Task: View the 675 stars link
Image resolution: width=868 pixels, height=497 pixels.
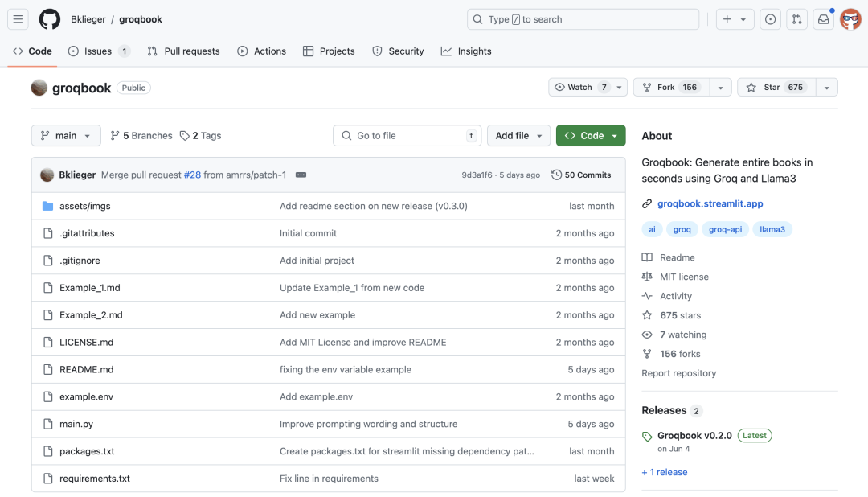Action: (x=671, y=316)
